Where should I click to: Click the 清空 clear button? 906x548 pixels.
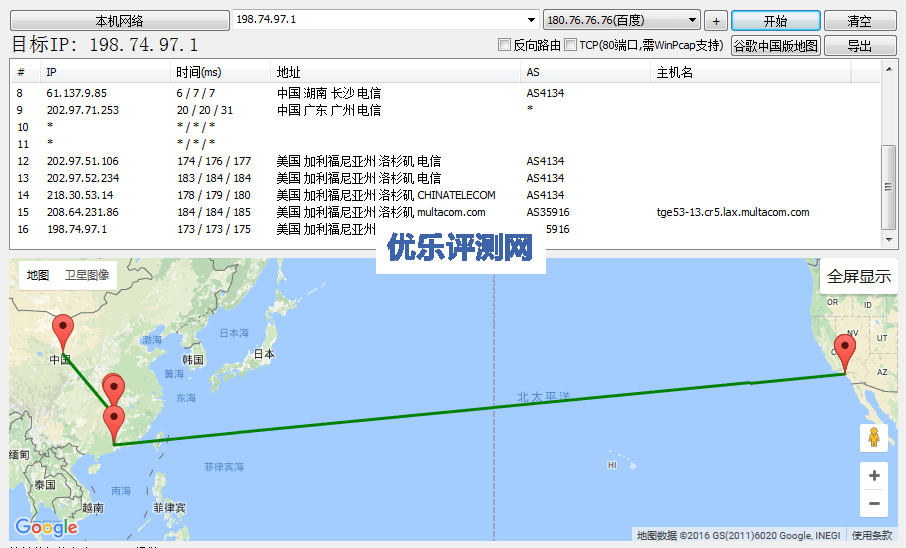859,21
